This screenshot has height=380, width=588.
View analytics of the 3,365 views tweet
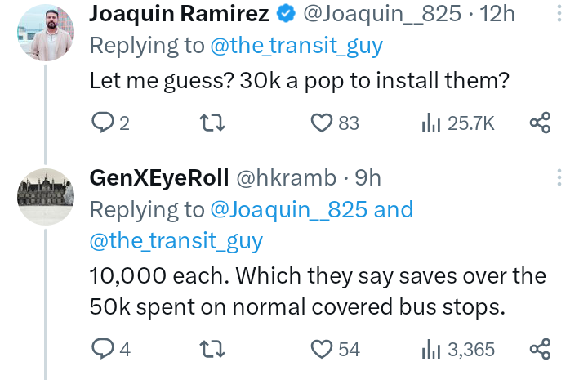click(x=430, y=350)
